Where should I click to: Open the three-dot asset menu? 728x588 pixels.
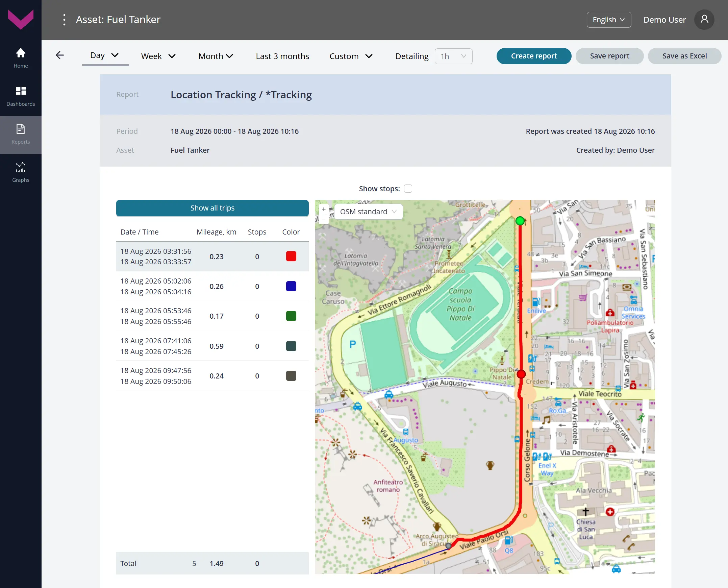click(x=64, y=20)
